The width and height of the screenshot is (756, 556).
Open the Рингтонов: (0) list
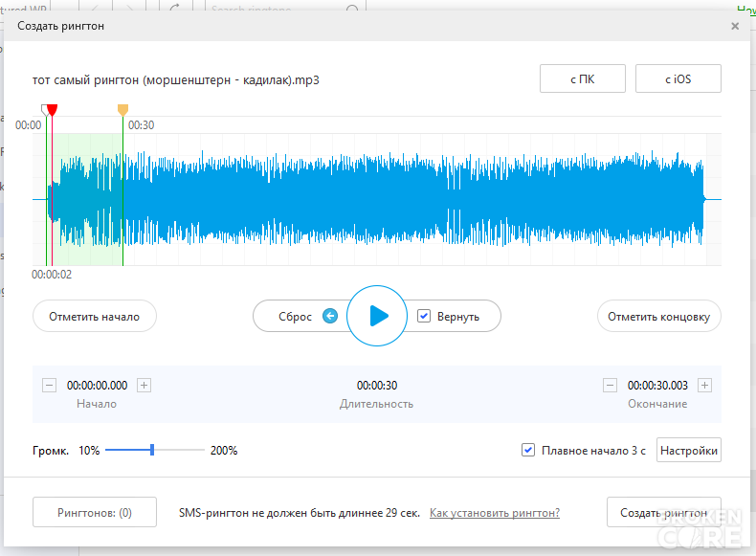[x=95, y=512]
